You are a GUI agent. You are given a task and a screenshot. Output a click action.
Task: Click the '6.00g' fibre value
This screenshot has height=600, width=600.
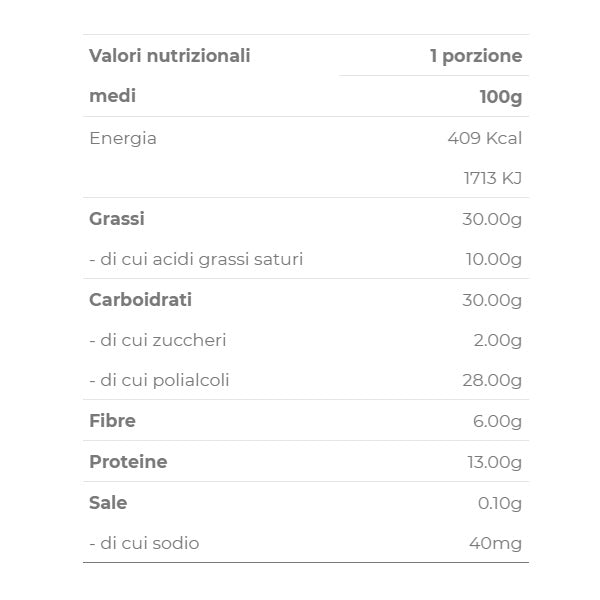click(x=498, y=421)
